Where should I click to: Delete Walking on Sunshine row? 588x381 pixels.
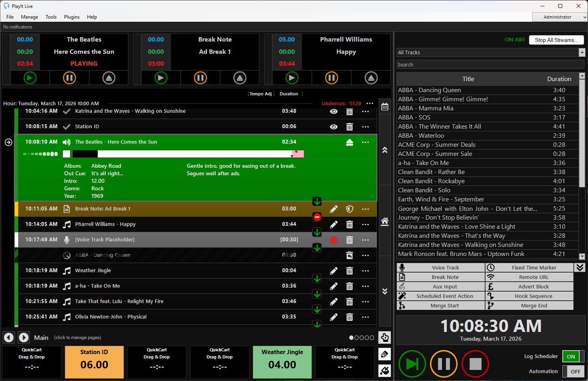(x=349, y=112)
